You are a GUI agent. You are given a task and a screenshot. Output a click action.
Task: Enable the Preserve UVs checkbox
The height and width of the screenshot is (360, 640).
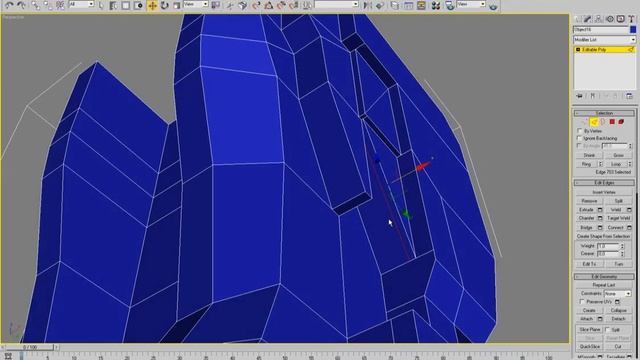tap(582, 302)
